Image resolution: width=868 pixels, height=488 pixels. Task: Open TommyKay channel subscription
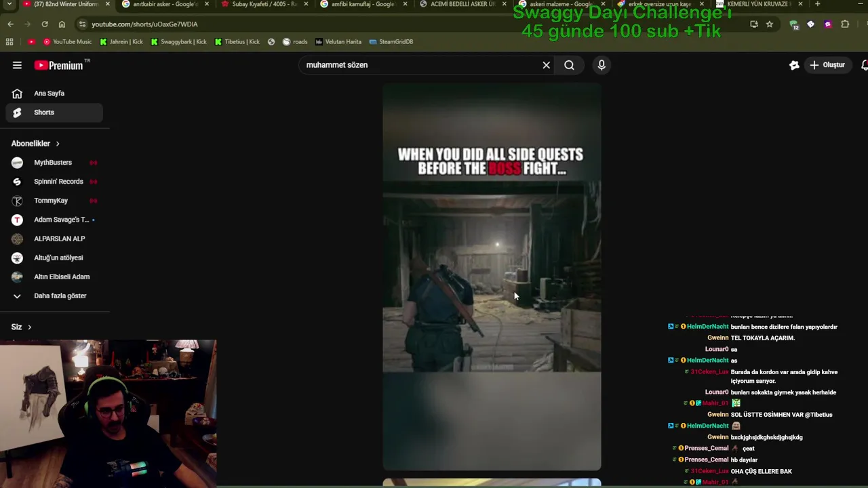54,201
